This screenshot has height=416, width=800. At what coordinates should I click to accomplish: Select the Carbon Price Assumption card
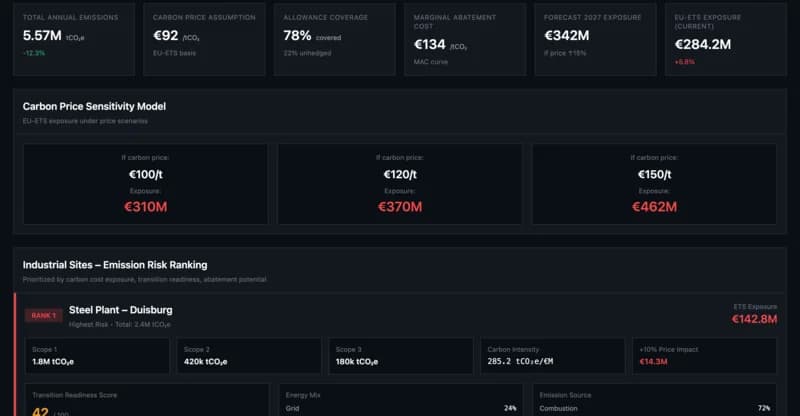[x=205, y=39]
